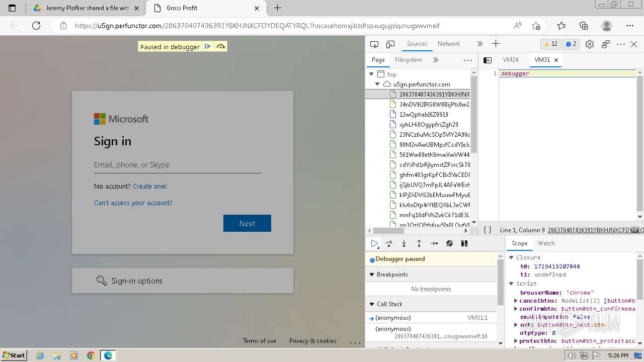Expand the protectbtn variable
The width and height of the screenshot is (644, 362).
[x=516, y=341]
